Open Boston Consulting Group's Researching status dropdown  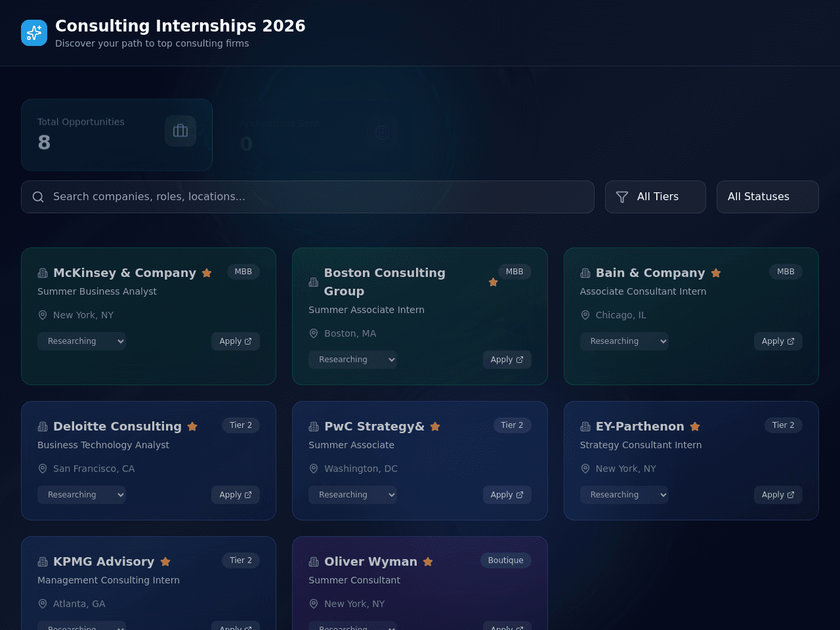click(352, 360)
